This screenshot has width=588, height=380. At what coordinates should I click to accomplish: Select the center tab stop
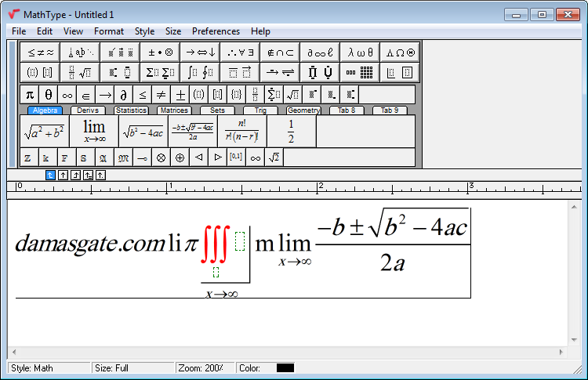pos(63,175)
